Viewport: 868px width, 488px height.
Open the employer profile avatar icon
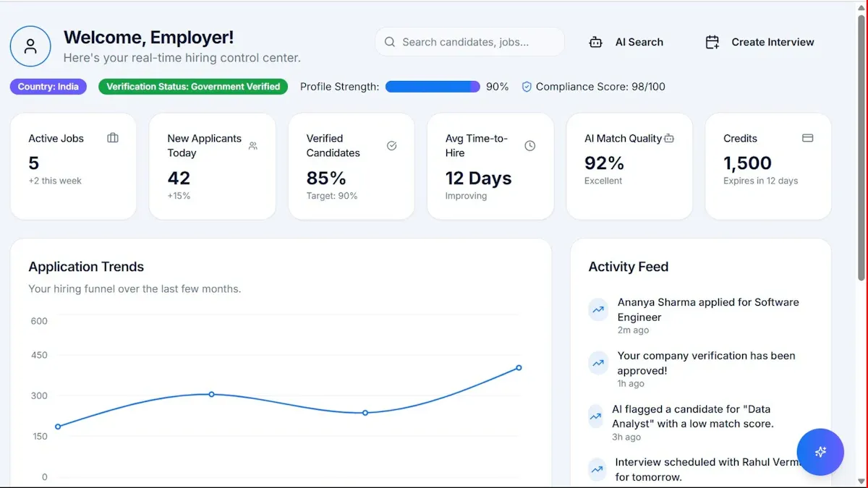point(30,46)
